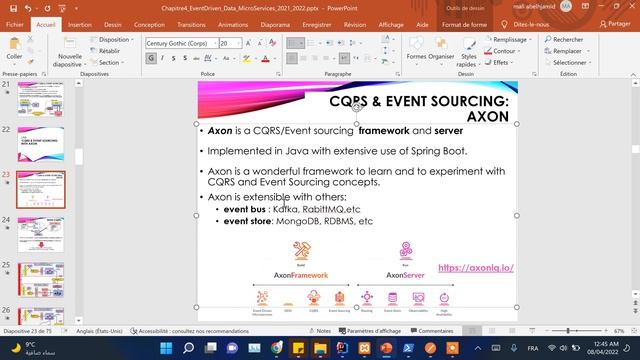Open Styles rapides gallery
This screenshot has height=360, width=640.
(x=469, y=52)
